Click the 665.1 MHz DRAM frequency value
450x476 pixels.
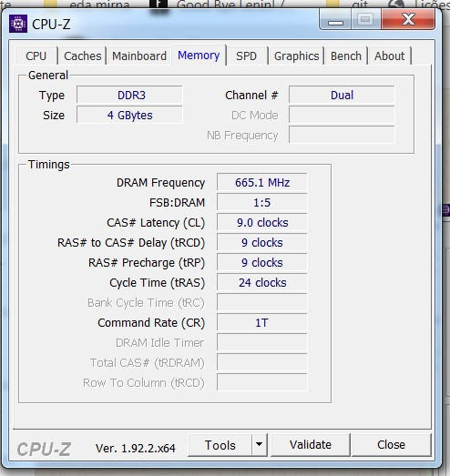tap(262, 183)
